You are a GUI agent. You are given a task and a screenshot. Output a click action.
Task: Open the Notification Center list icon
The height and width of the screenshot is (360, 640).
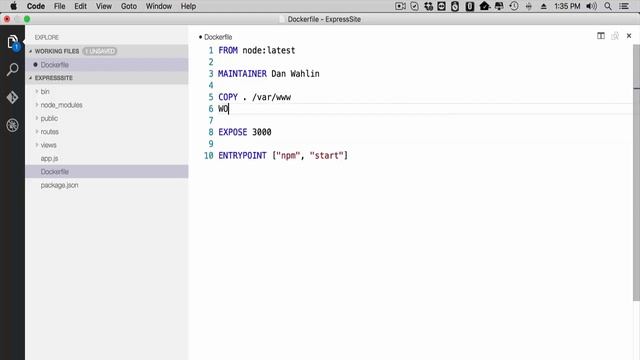point(624,6)
